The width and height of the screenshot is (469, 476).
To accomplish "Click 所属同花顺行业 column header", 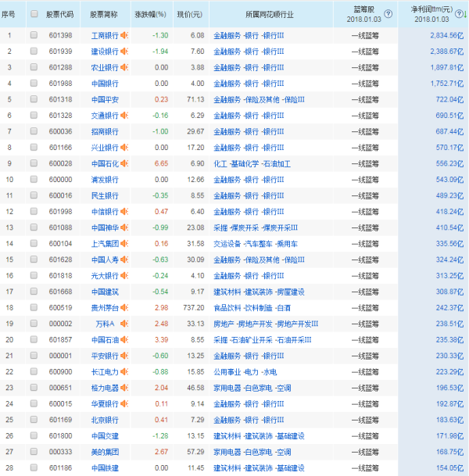I will pyautogui.click(x=270, y=14).
